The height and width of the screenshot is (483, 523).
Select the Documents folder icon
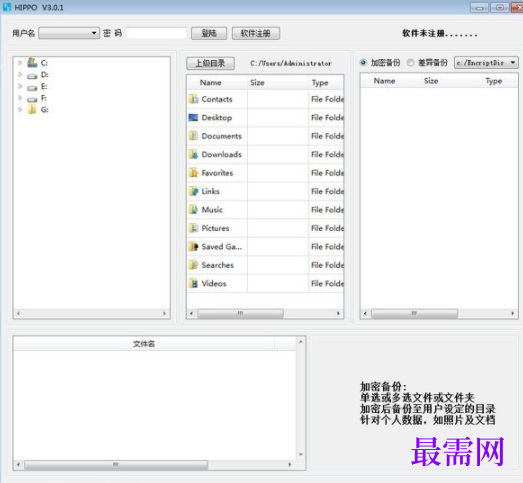point(193,136)
